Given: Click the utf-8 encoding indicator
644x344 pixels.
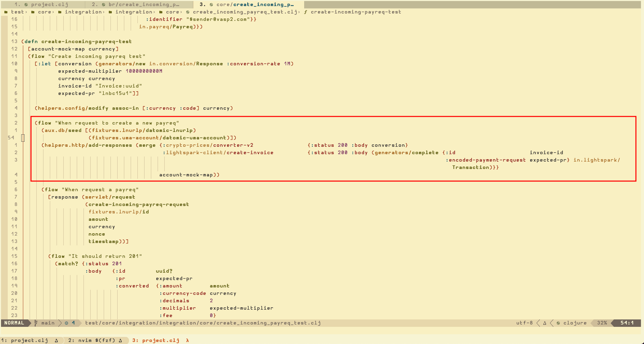Looking at the screenshot, I should point(524,323).
